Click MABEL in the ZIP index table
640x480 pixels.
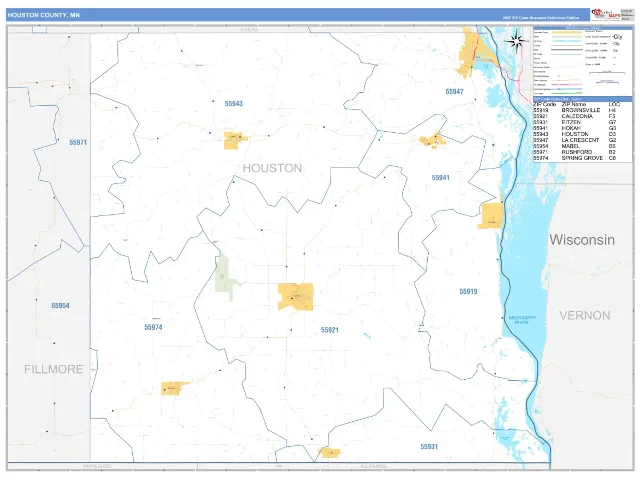point(570,146)
